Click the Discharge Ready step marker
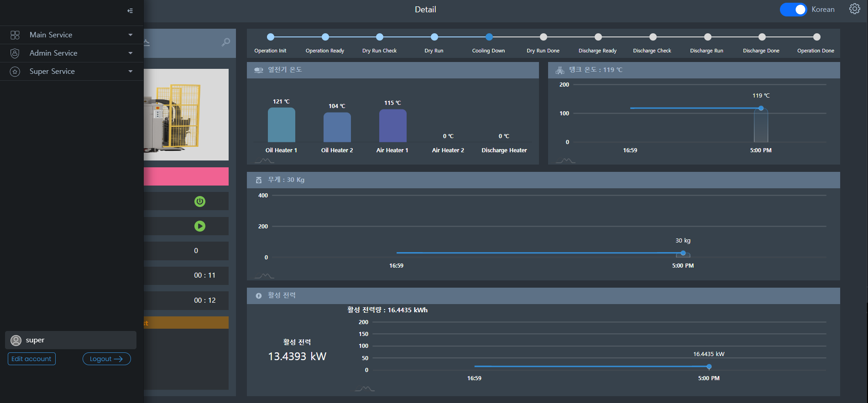 (598, 37)
